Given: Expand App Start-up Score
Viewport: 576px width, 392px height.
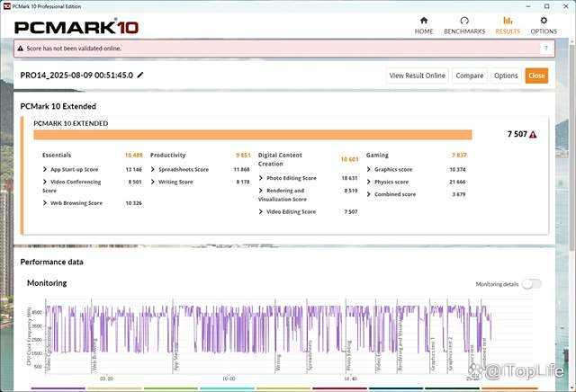Looking at the screenshot, I should [44, 169].
